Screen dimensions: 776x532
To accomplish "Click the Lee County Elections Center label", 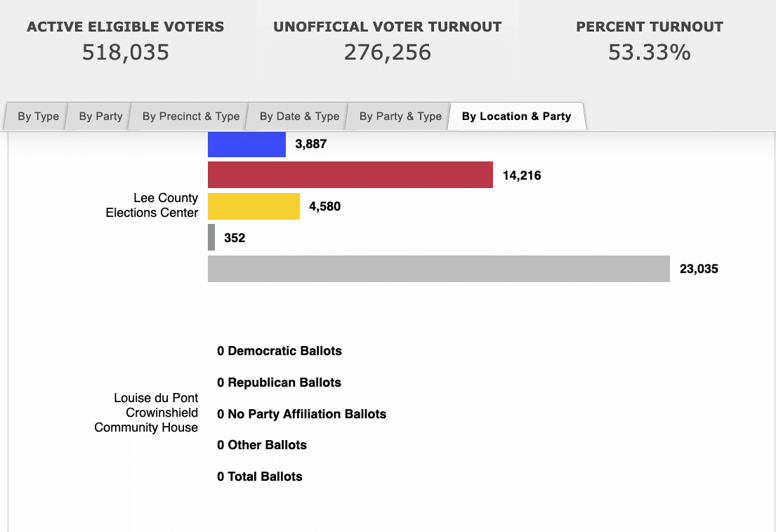I will coord(152,206).
